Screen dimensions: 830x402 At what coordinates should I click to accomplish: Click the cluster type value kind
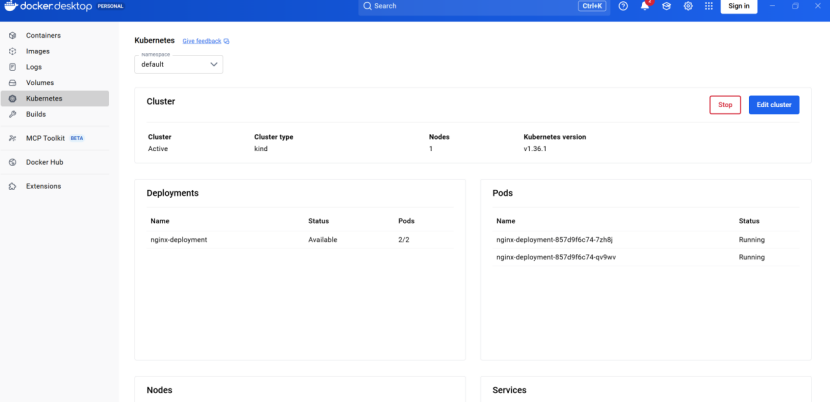261,149
